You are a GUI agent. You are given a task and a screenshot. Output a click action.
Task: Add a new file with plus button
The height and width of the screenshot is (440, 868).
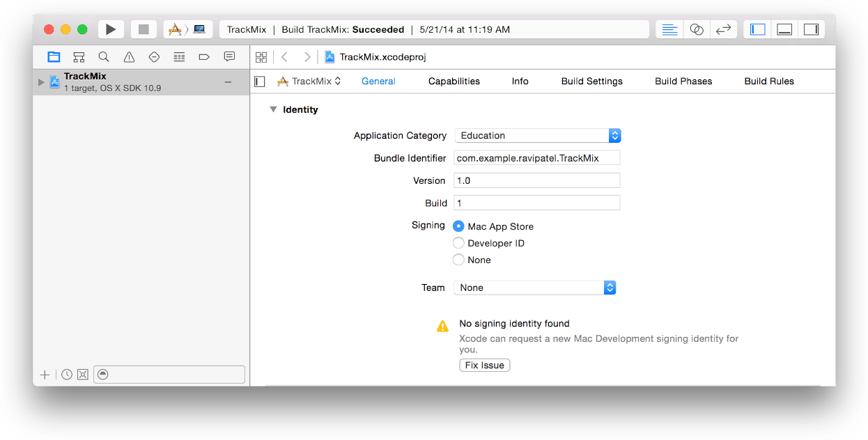pos(45,375)
